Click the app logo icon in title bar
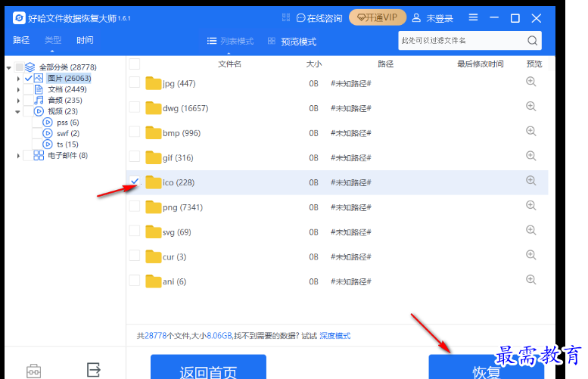Screen dimensions: 588x379 tap(19, 17)
